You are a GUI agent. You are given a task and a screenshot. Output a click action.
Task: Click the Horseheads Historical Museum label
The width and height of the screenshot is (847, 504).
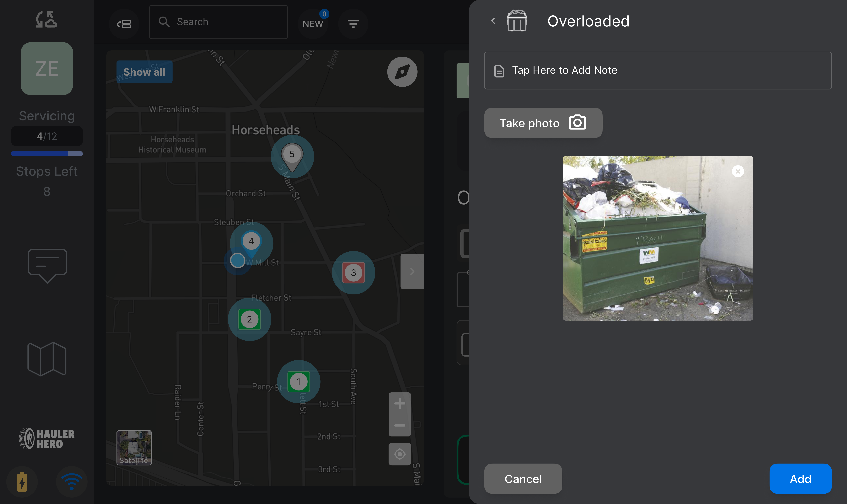point(172,145)
